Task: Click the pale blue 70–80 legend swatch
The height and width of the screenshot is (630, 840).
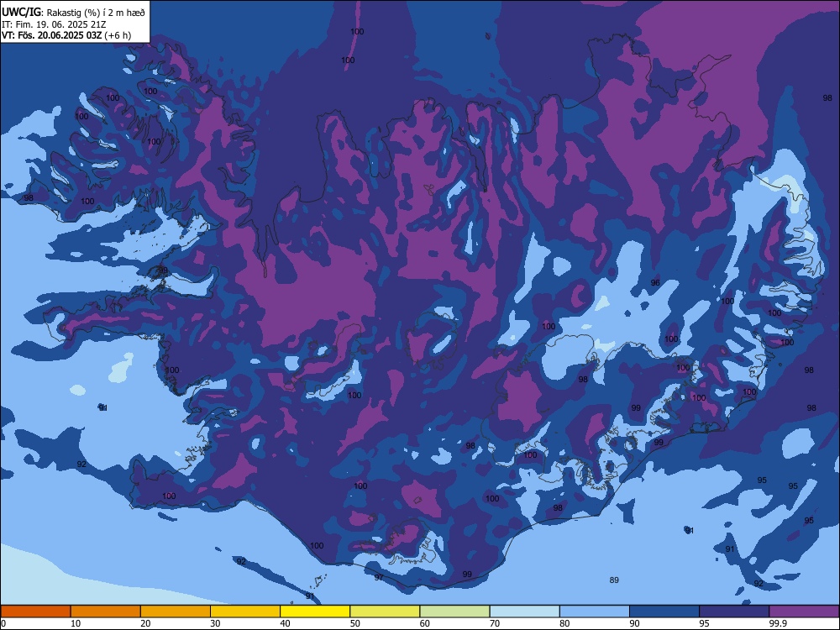Action: click(x=525, y=612)
